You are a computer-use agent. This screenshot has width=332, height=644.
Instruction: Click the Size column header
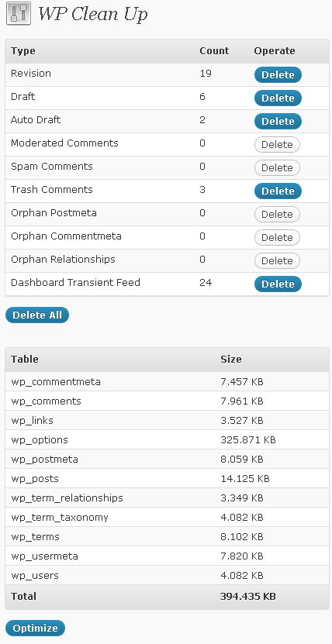[231, 359]
